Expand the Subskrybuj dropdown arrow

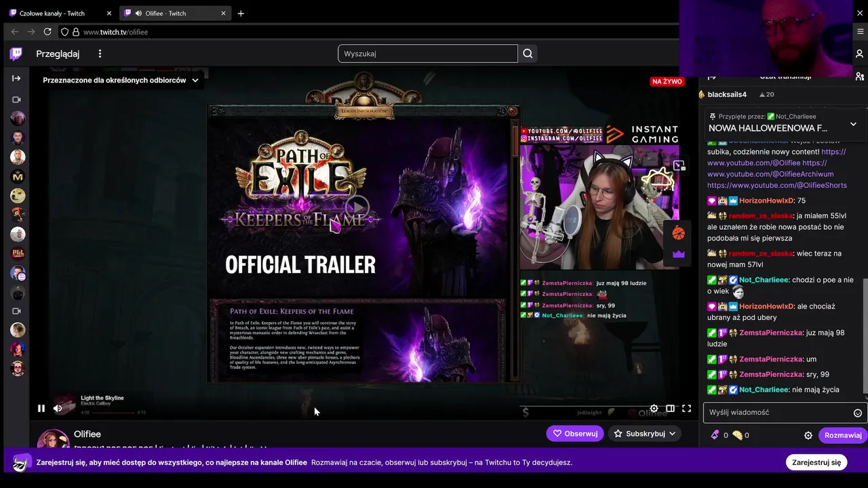[673, 434]
